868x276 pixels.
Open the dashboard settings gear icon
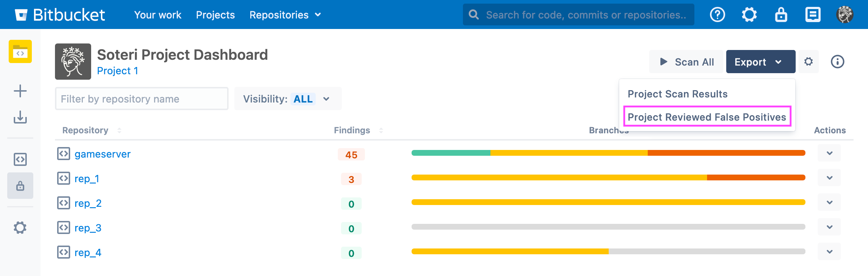click(x=809, y=62)
